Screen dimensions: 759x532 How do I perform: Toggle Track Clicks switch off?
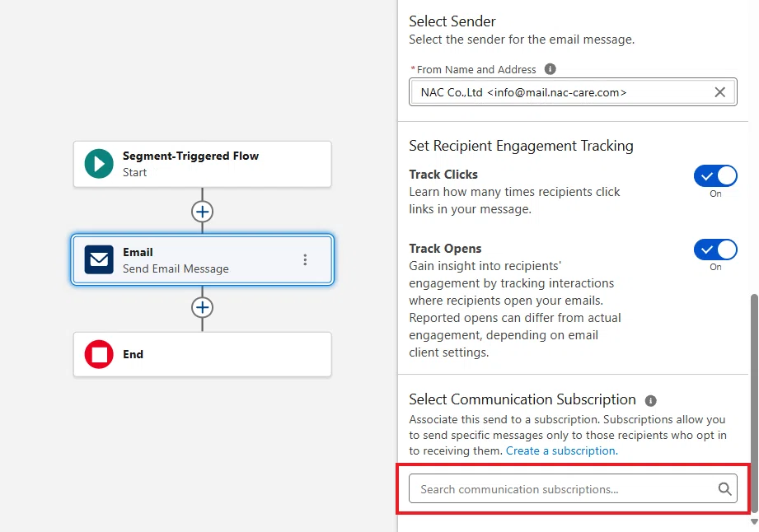pyautogui.click(x=715, y=176)
